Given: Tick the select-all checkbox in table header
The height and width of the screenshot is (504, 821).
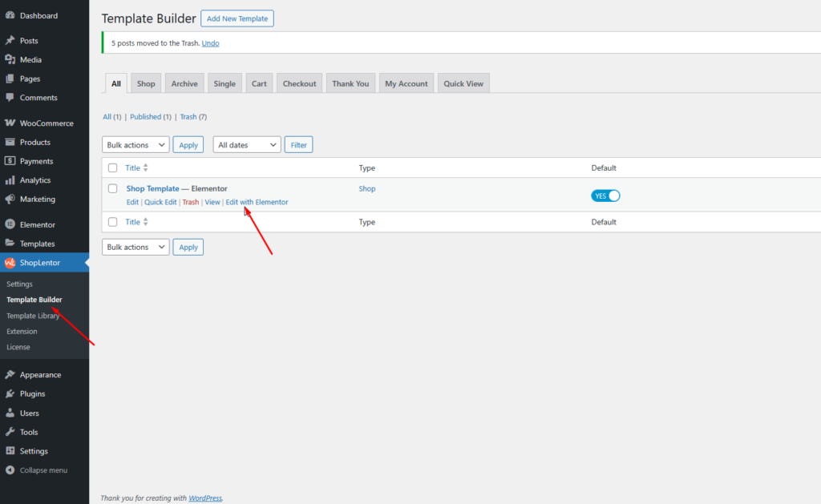Looking at the screenshot, I should point(112,168).
